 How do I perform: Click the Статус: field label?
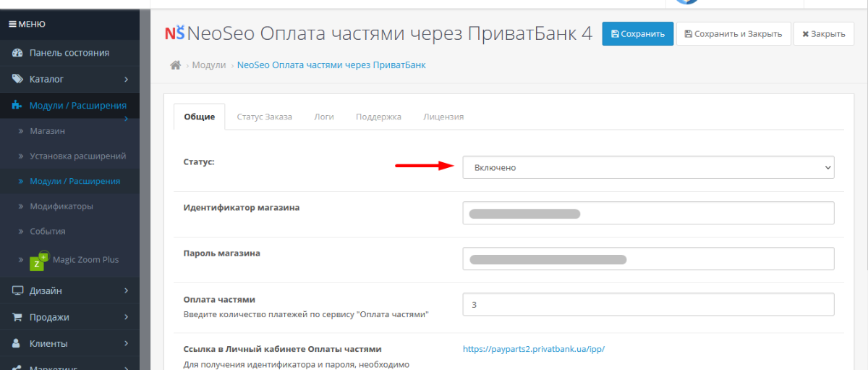(x=199, y=161)
